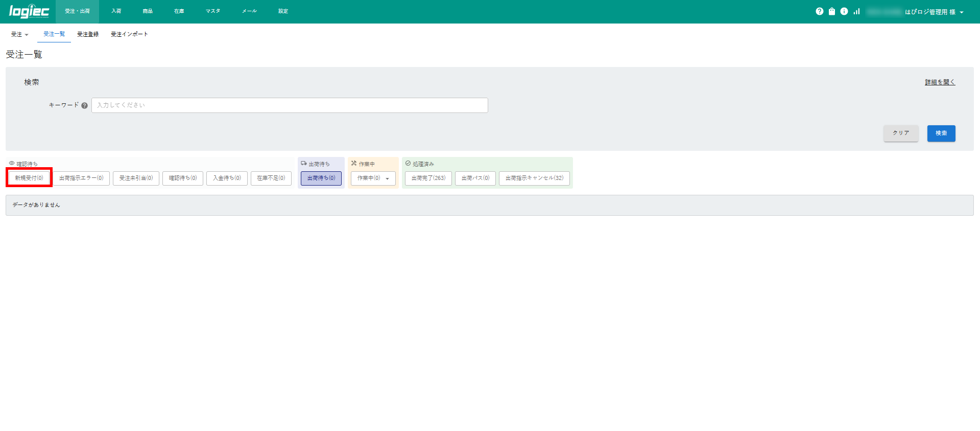This screenshot has height=431, width=980.
Task: Click the truck icon beside 出荷待ち
Action: click(x=304, y=164)
